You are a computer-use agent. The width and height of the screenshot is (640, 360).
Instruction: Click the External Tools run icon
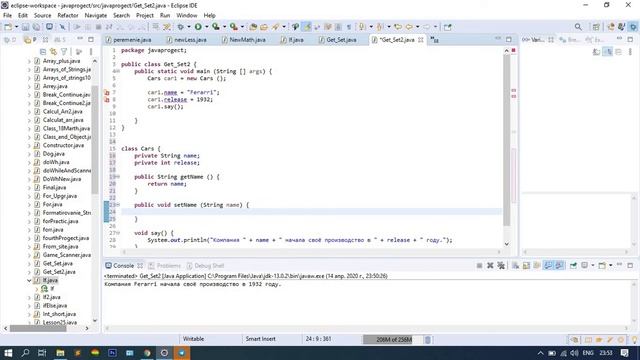[x=233, y=27]
